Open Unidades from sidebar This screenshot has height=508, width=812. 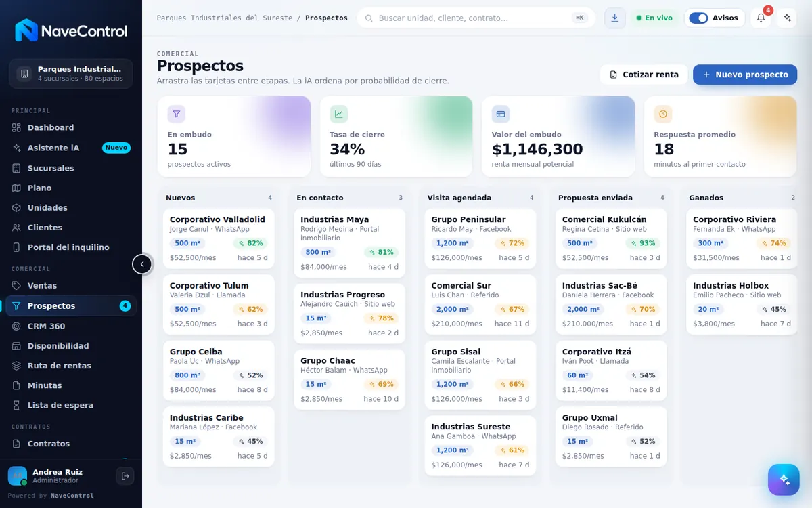71,207
